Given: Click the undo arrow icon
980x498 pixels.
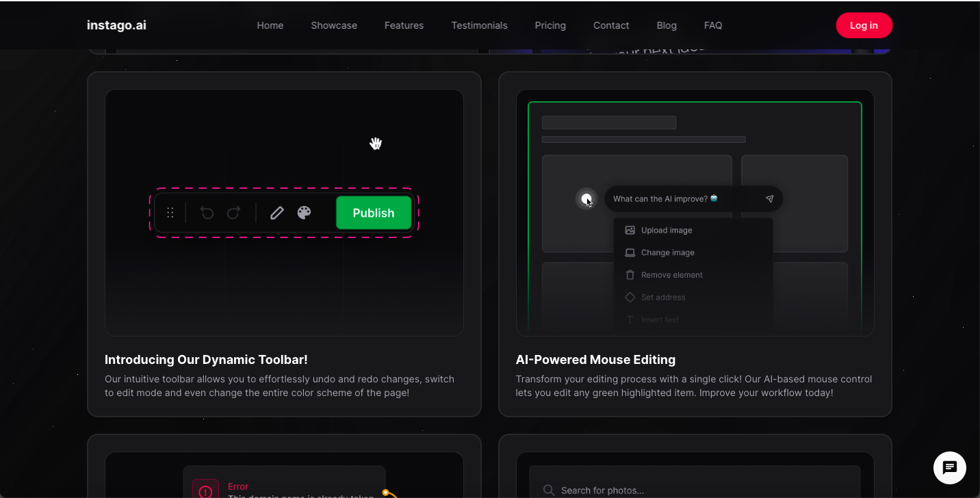Looking at the screenshot, I should pos(207,213).
